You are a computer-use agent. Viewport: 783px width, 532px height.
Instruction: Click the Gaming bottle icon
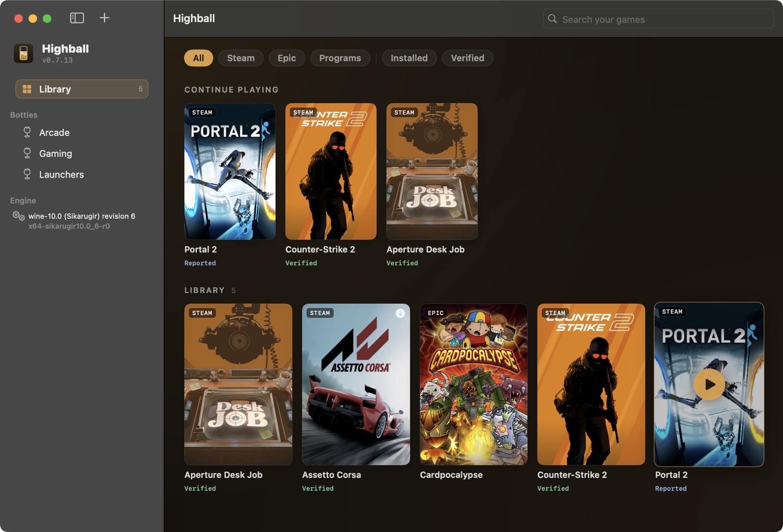pyautogui.click(x=27, y=153)
